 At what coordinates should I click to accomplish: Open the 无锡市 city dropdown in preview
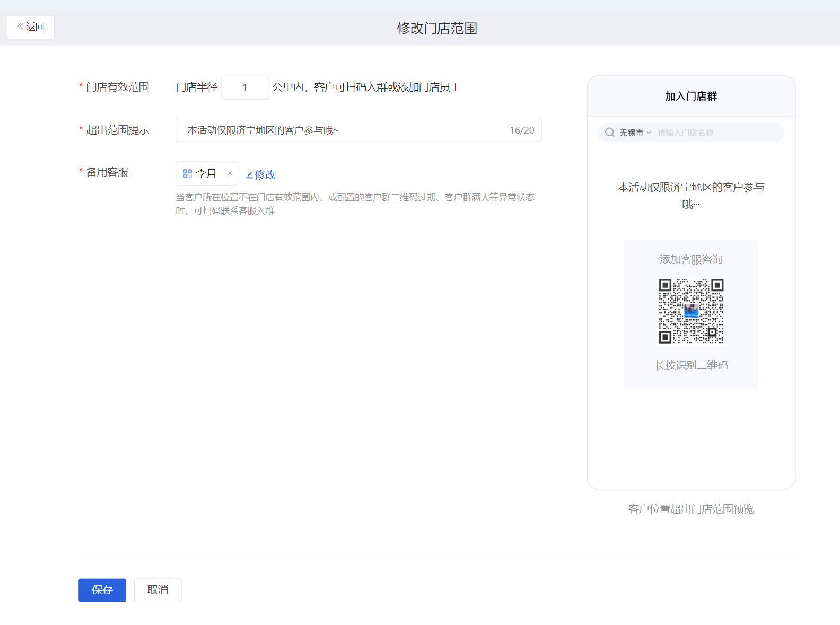coord(635,133)
